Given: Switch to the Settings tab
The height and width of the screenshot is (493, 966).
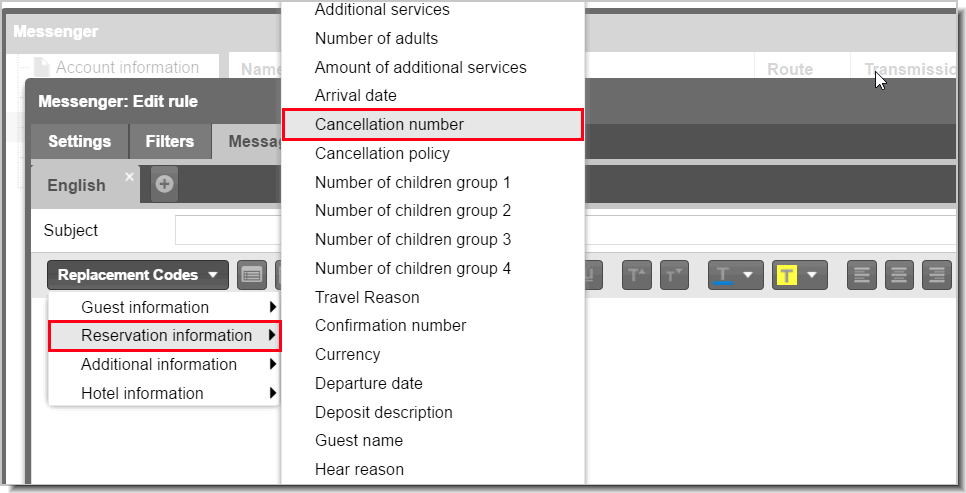Looking at the screenshot, I should click(79, 141).
